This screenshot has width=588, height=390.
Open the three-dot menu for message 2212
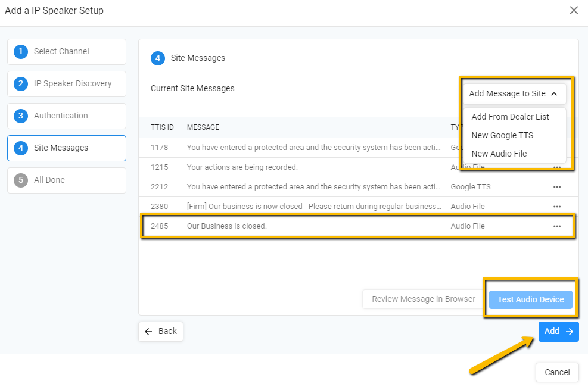point(556,187)
